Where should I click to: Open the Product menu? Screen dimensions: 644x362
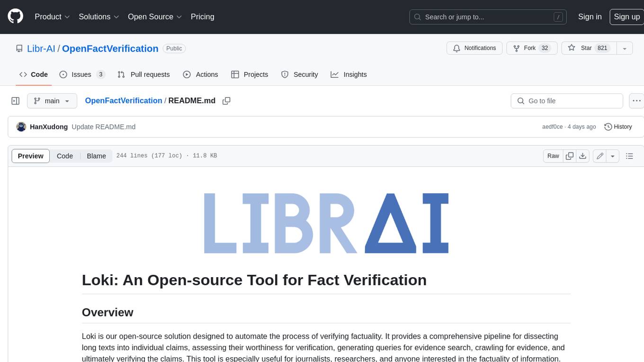tap(52, 17)
